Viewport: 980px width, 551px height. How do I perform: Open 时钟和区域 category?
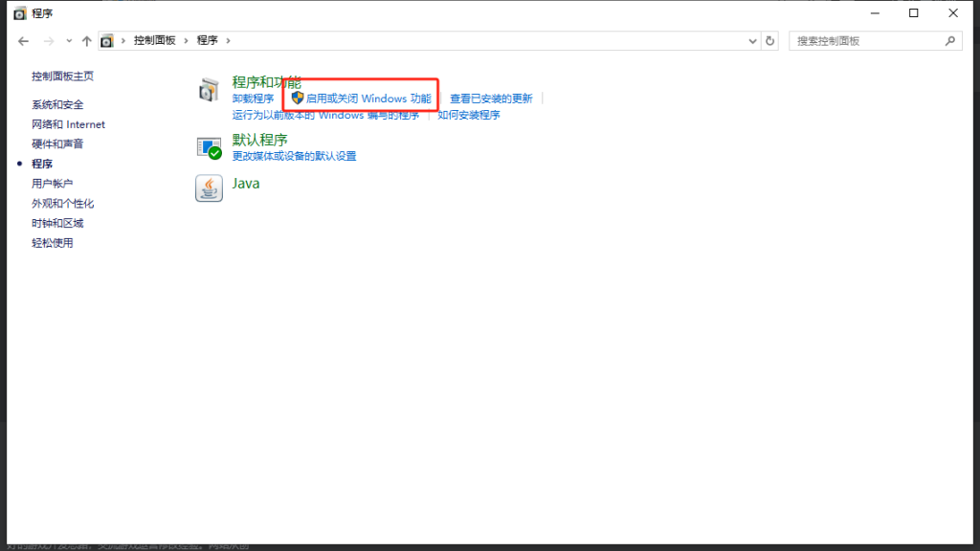[x=57, y=223]
